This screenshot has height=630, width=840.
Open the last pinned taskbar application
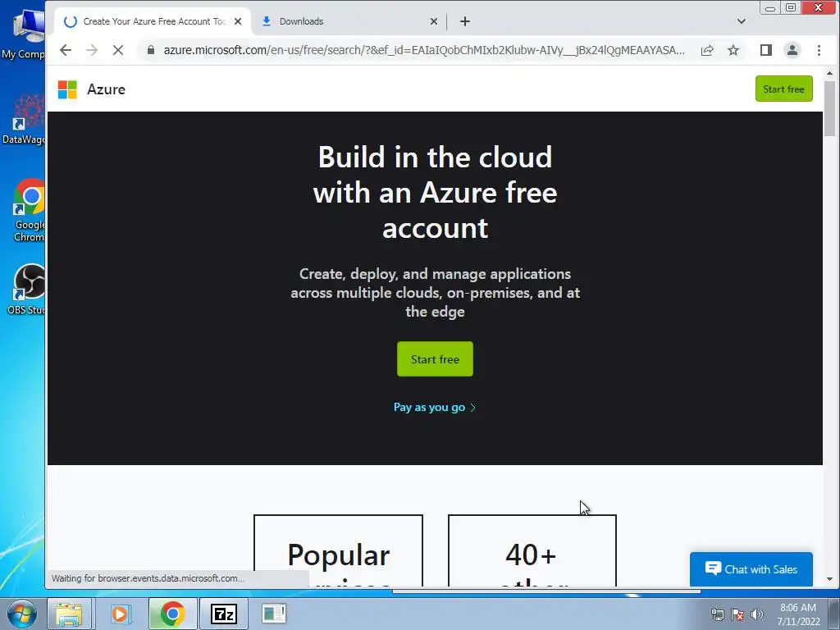(x=274, y=614)
